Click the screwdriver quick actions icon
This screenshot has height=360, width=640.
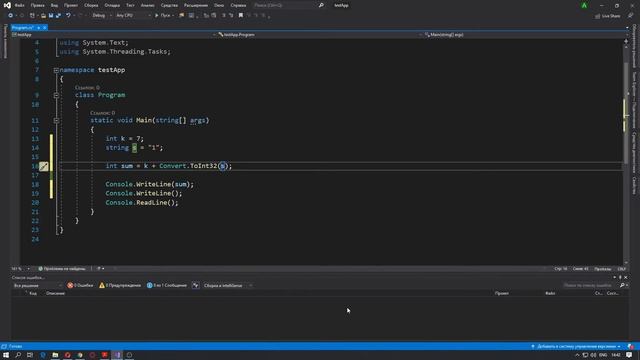coord(43,166)
